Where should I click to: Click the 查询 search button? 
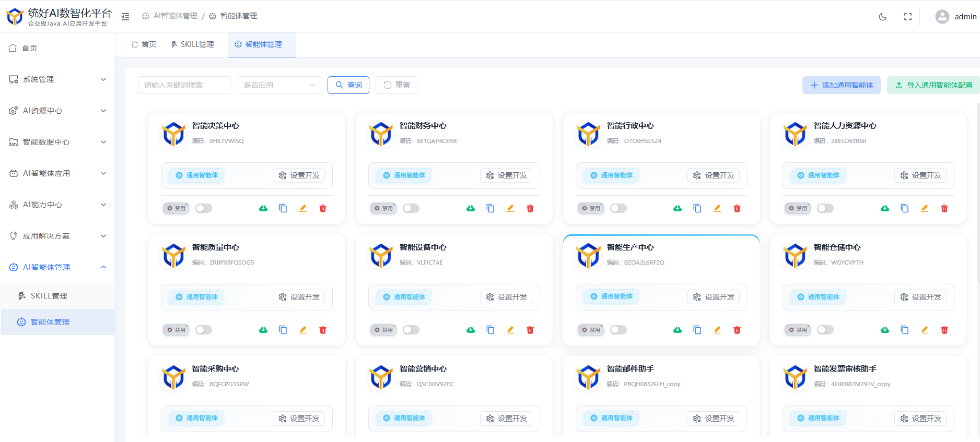348,85
